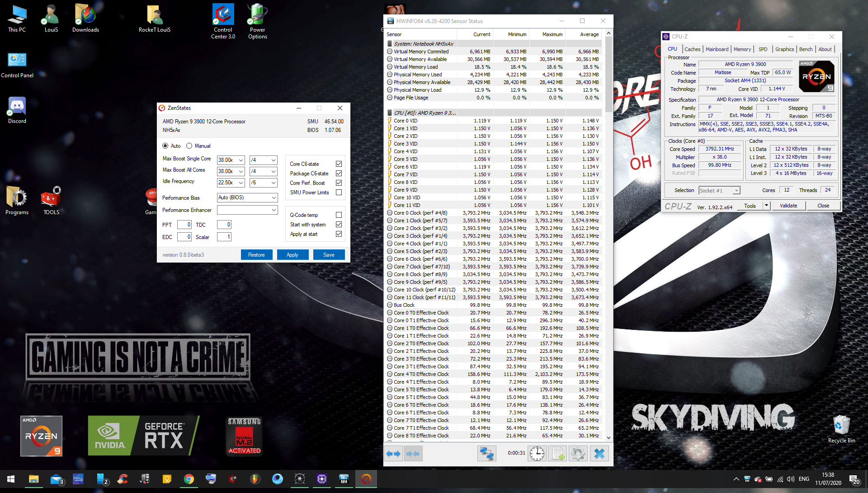868x493 pixels.
Task: Click the PPT input field
Action: click(x=184, y=225)
